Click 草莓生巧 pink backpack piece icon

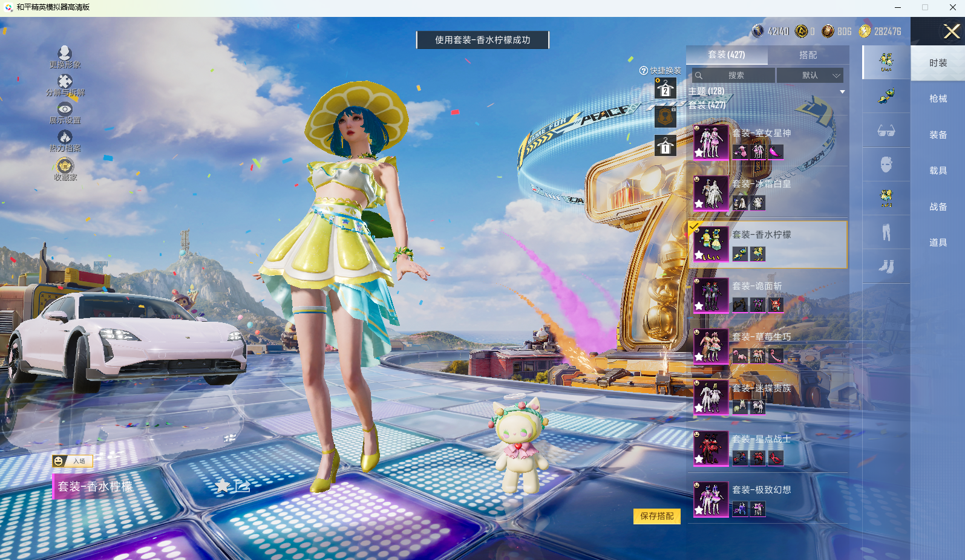[x=740, y=356]
